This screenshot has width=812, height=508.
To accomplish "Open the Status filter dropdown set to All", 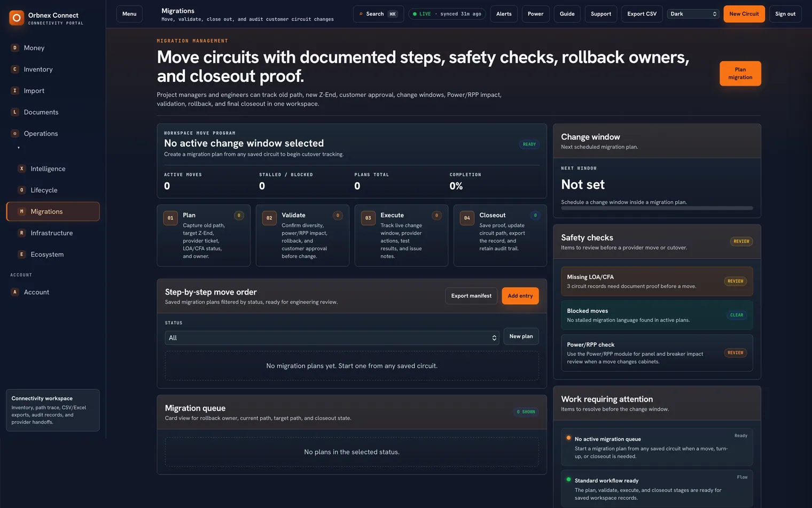I will click(332, 338).
